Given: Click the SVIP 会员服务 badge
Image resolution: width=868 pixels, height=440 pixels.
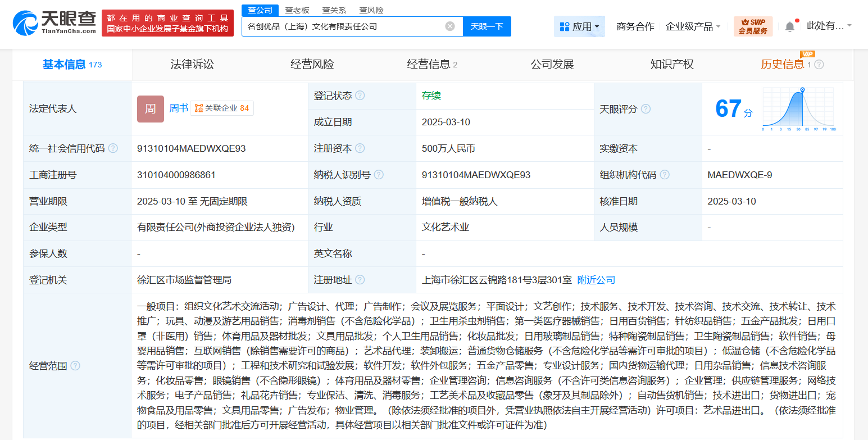Looking at the screenshot, I should coord(752,26).
